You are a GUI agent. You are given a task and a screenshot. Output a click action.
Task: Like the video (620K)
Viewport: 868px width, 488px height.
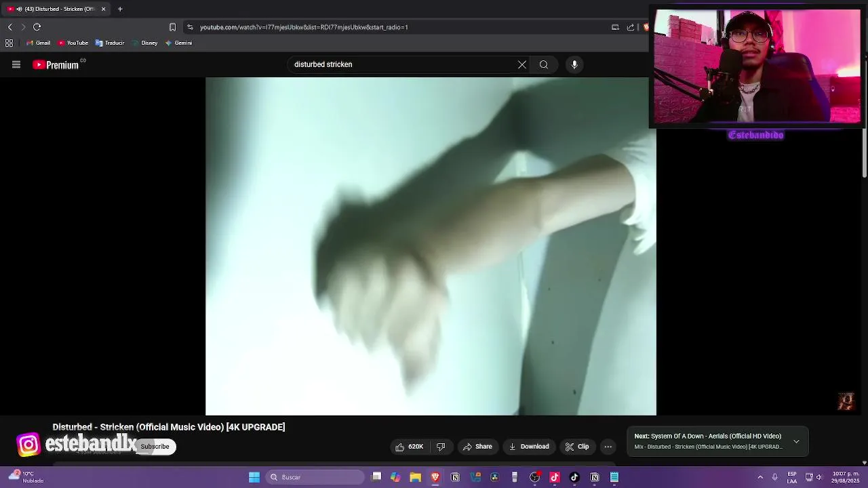tap(409, 447)
